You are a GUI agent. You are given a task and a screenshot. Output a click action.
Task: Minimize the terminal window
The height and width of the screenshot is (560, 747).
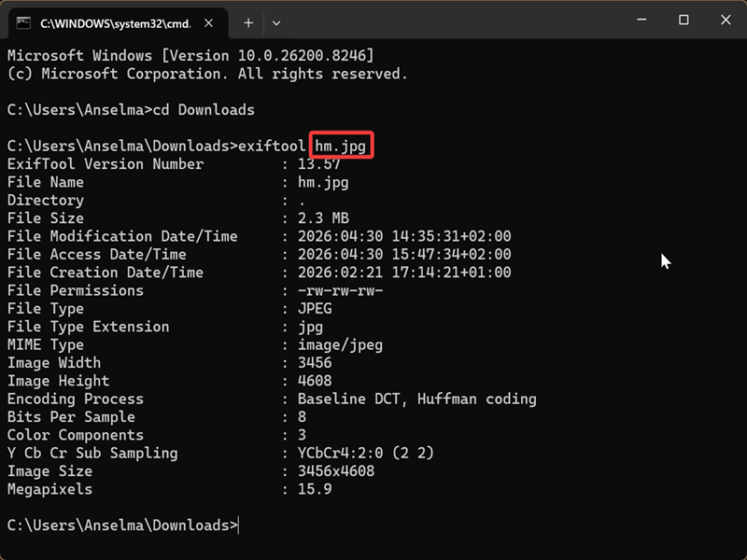tap(641, 20)
